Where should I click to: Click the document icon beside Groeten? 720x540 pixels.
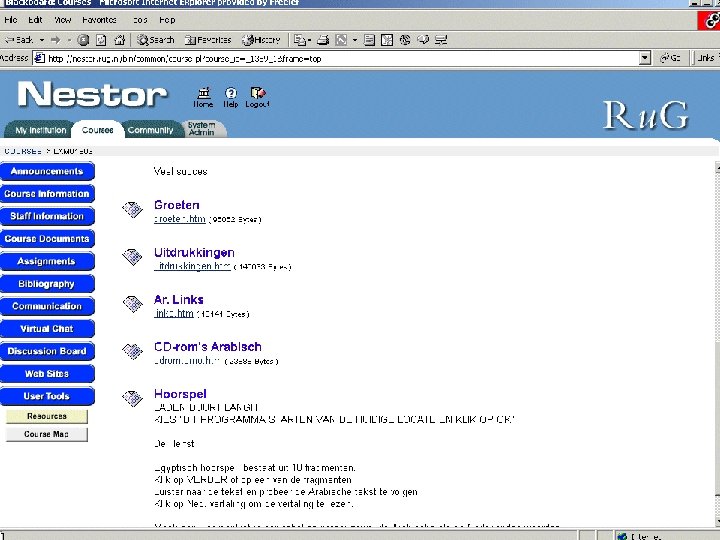tap(132, 209)
